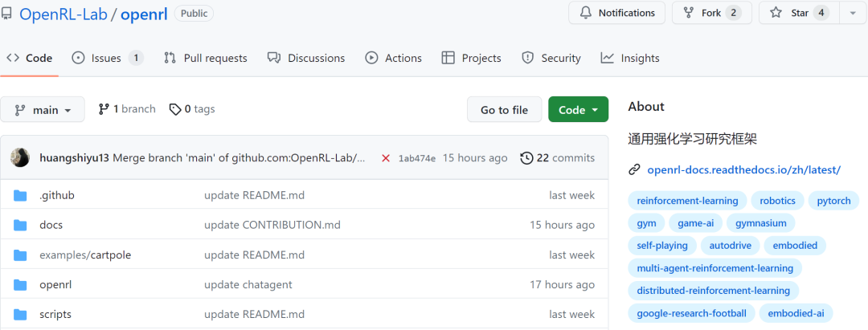Click the Insights graph icon
Viewport: 868px width, 330px height.
coord(608,58)
